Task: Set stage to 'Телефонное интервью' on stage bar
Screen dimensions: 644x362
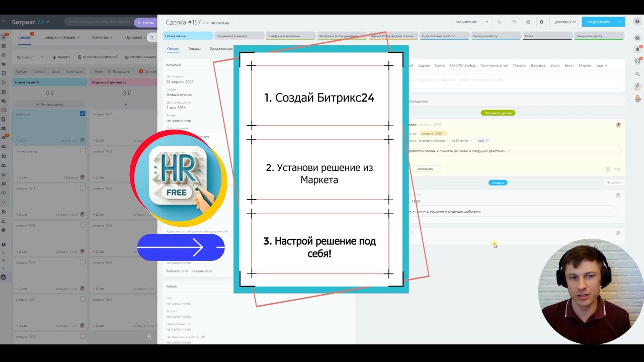Action: tap(290, 36)
